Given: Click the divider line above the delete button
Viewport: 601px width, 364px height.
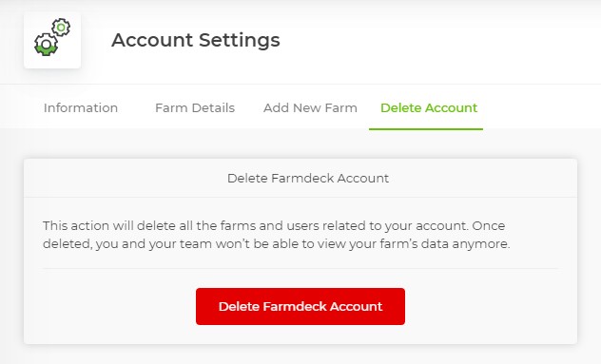Looking at the screenshot, I should pyautogui.click(x=300, y=269).
